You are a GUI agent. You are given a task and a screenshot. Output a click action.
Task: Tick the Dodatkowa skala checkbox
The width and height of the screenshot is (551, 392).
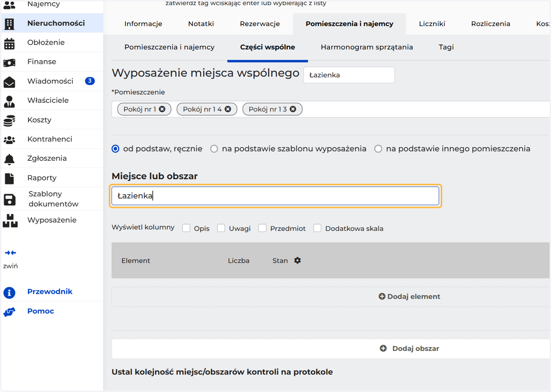click(317, 228)
